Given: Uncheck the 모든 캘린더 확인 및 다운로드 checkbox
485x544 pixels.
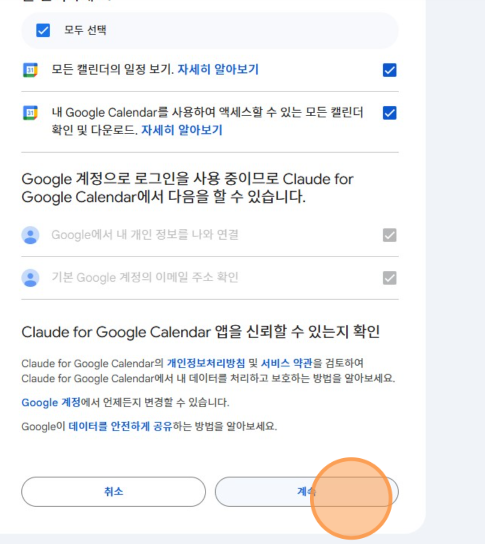Looking at the screenshot, I should click(x=390, y=113).
